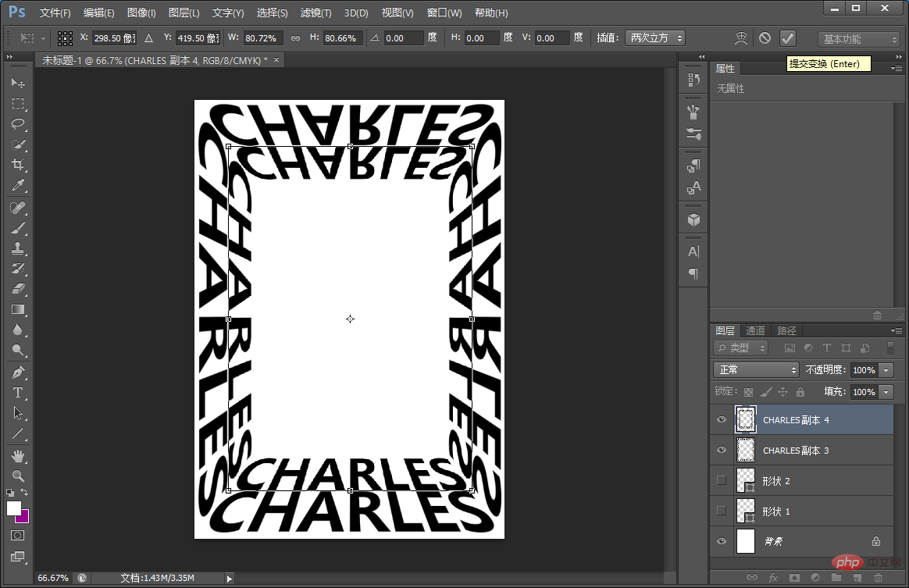
Task: Open the interpolation 两次立方 dropdown
Action: point(655,38)
